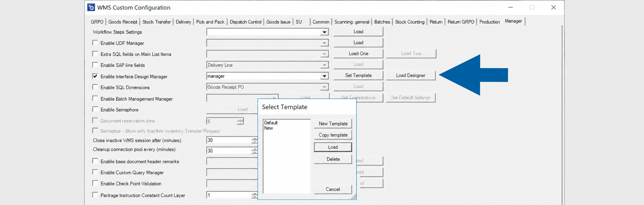Select the Delivery tab
Image resolution: width=644 pixels, height=205 pixels.
(183, 22)
